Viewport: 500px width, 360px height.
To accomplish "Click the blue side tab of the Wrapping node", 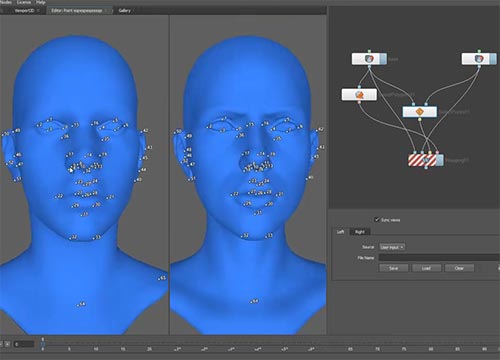I will 440,160.
